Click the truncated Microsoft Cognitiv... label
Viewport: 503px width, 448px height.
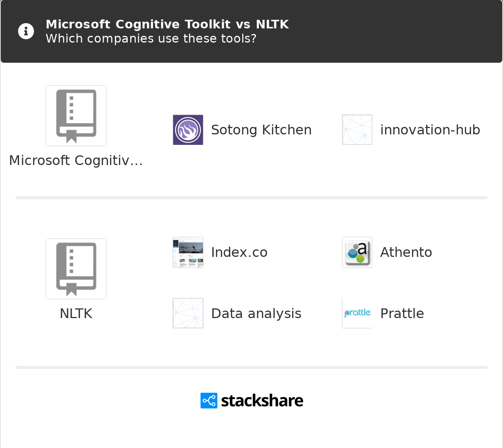click(x=76, y=161)
